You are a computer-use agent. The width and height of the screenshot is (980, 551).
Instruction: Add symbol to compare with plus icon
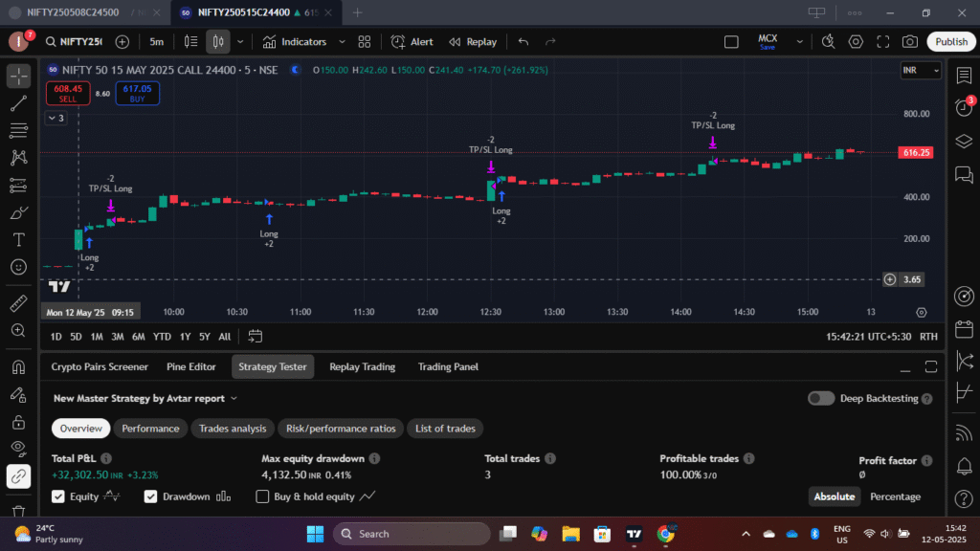click(x=122, y=42)
